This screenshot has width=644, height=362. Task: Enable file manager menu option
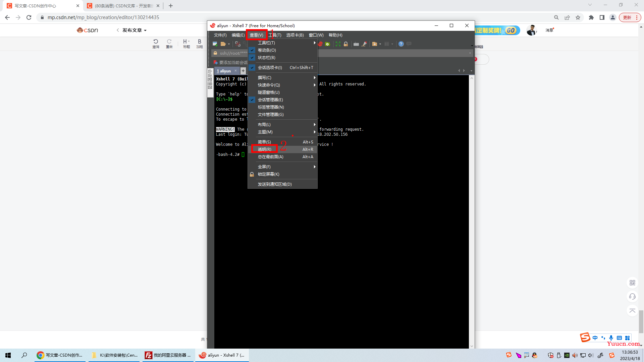[283, 115]
